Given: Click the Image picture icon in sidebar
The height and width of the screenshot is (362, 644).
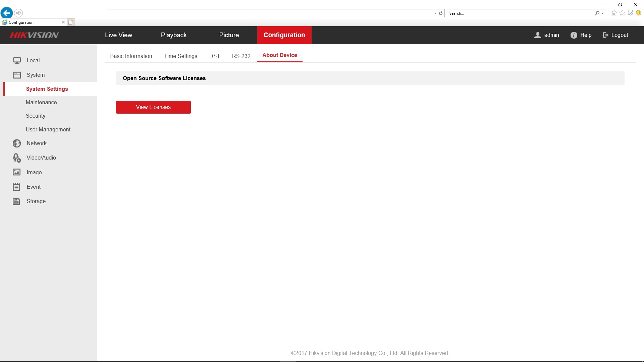Looking at the screenshot, I should click(x=17, y=172).
